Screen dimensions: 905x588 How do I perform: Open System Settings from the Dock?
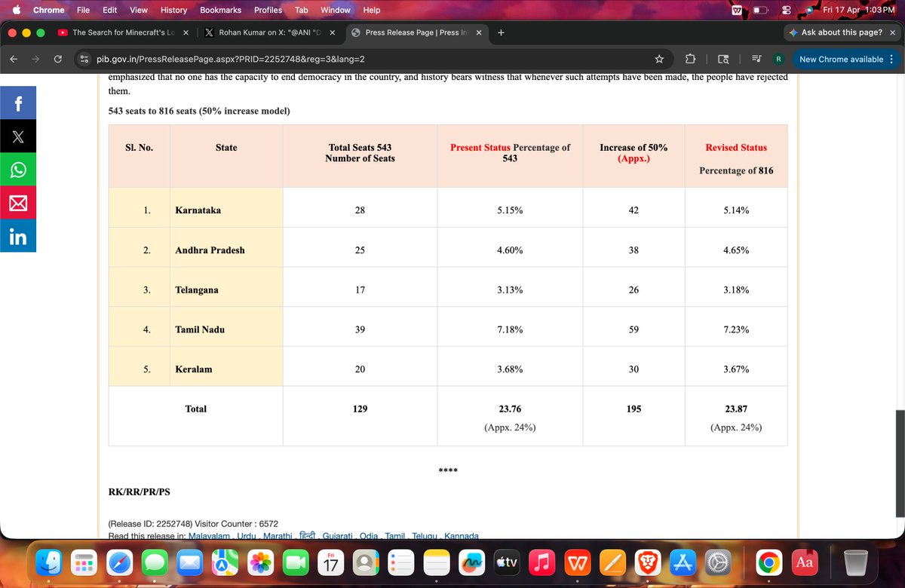[717, 562]
